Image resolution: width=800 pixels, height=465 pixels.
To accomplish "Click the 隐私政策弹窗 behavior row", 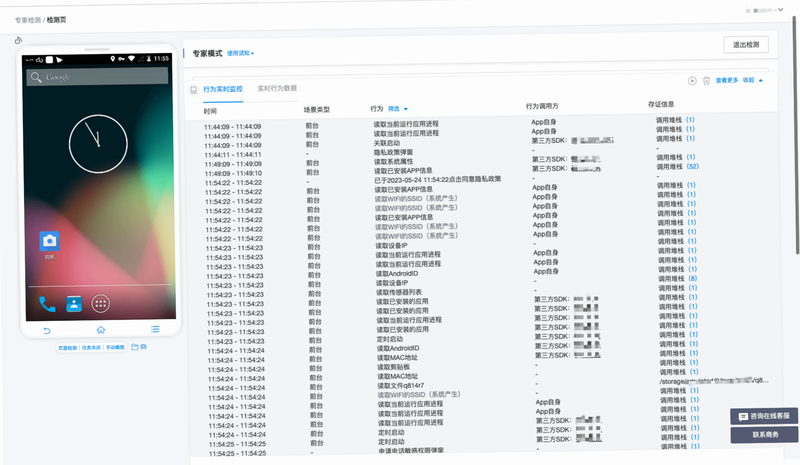I will click(393, 152).
